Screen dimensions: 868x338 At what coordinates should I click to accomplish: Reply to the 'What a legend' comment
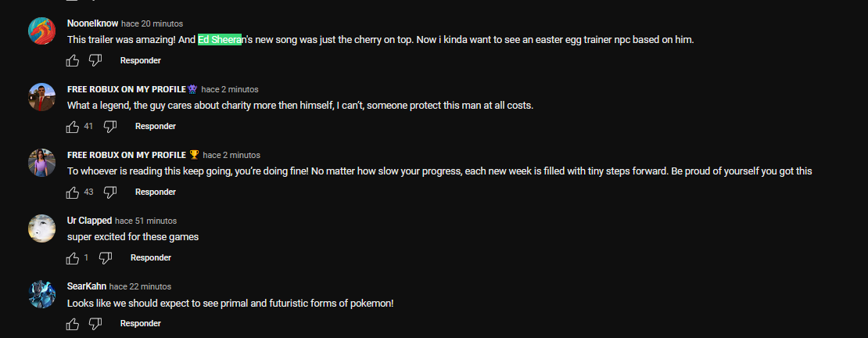(156, 126)
